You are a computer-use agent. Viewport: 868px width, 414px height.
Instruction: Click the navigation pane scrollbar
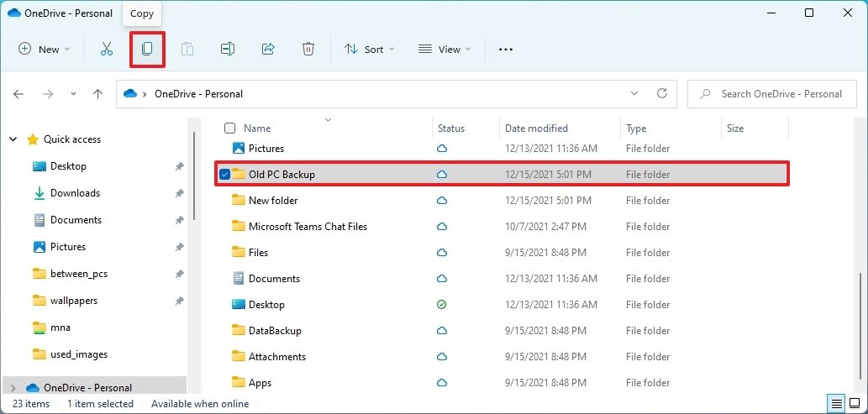[x=194, y=177]
